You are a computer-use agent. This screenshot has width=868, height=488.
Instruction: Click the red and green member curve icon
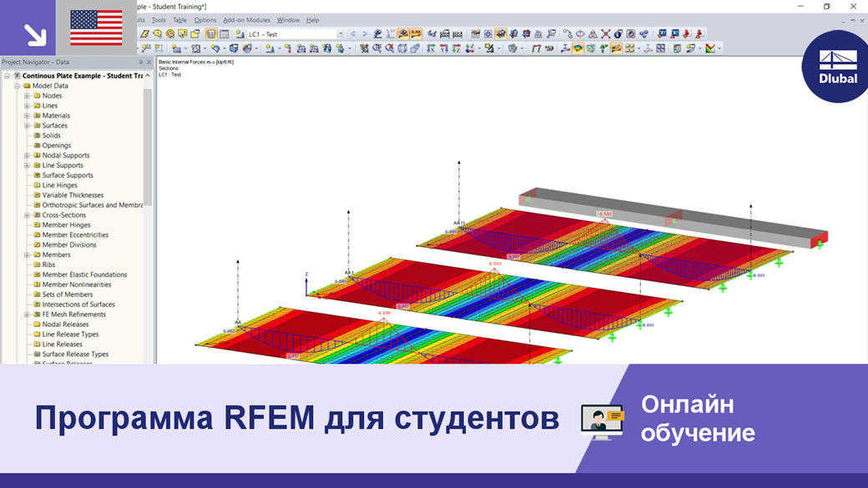click(x=537, y=48)
